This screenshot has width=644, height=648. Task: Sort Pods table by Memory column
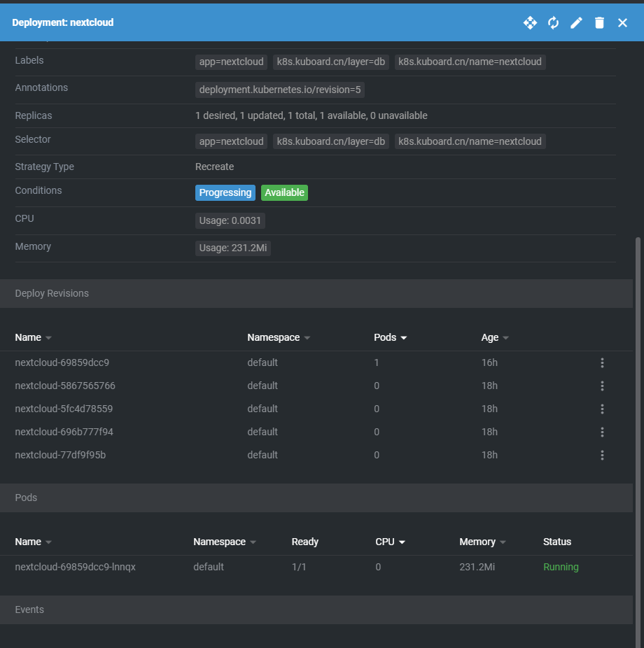482,542
